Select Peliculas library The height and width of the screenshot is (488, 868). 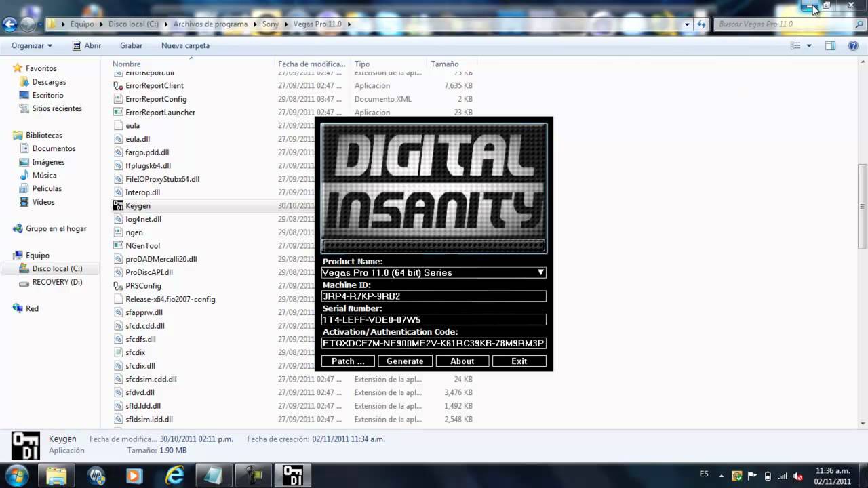point(47,188)
